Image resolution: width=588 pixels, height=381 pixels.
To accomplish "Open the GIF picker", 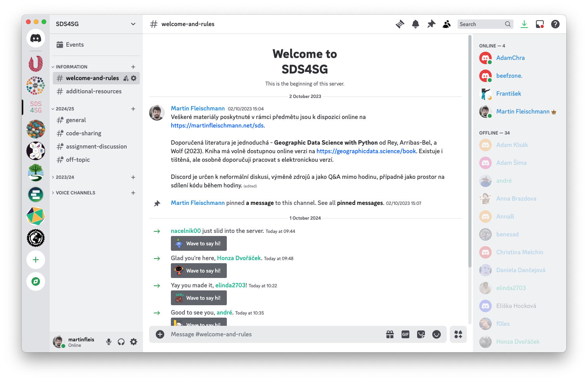I will 405,334.
